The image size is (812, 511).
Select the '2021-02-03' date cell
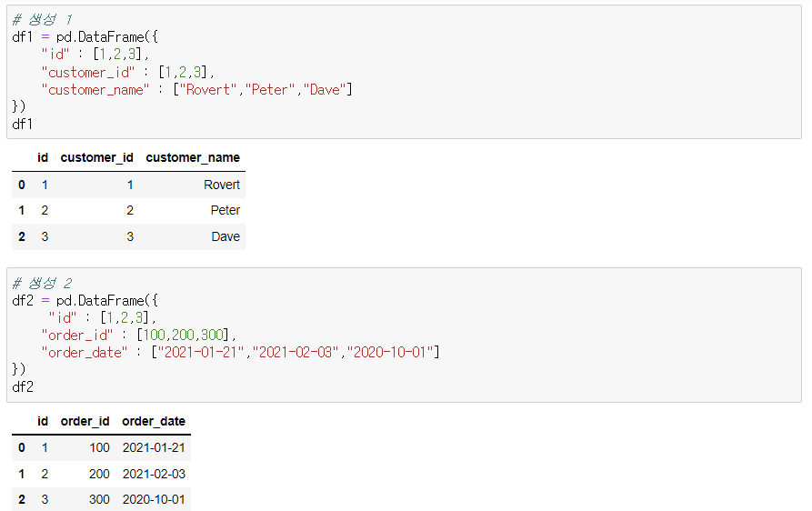tap(154, 474)
